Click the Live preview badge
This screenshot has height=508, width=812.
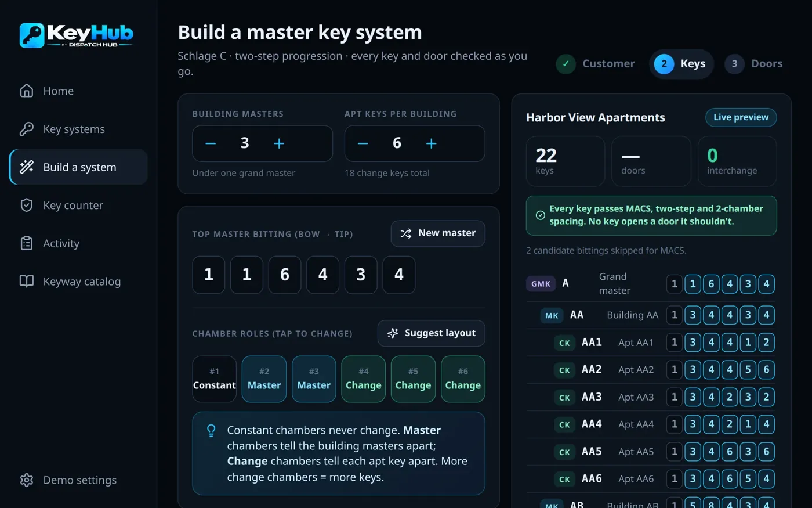(741, 117)
